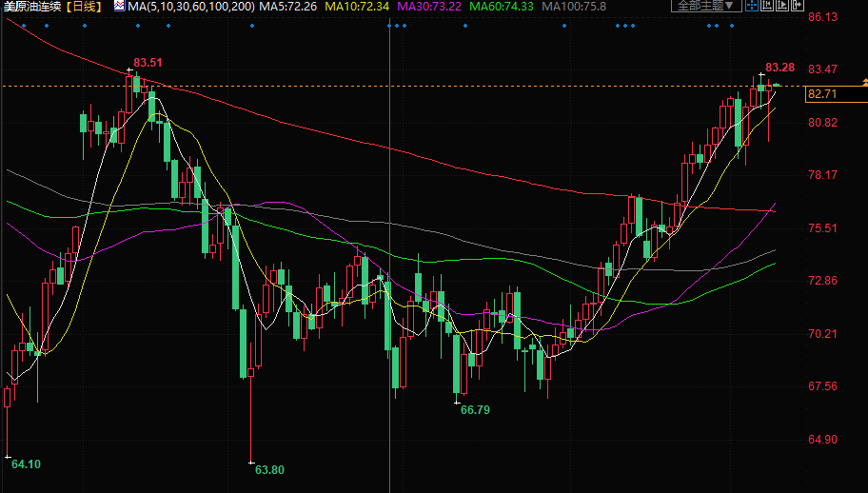Click the third chart toolbar icon with play arrow
This screenshot has width=868, height=493.
tap(782, 6)
